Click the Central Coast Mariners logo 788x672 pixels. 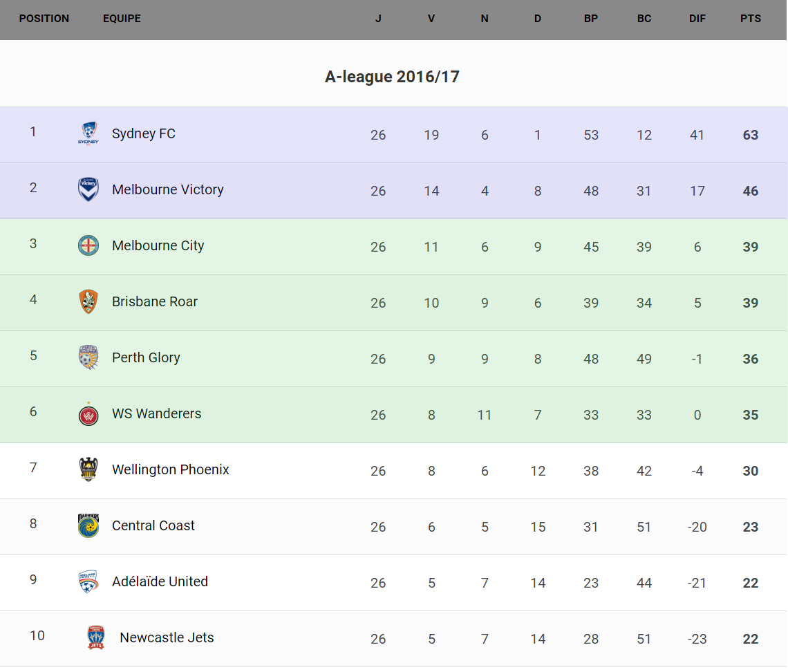point(88,525)
